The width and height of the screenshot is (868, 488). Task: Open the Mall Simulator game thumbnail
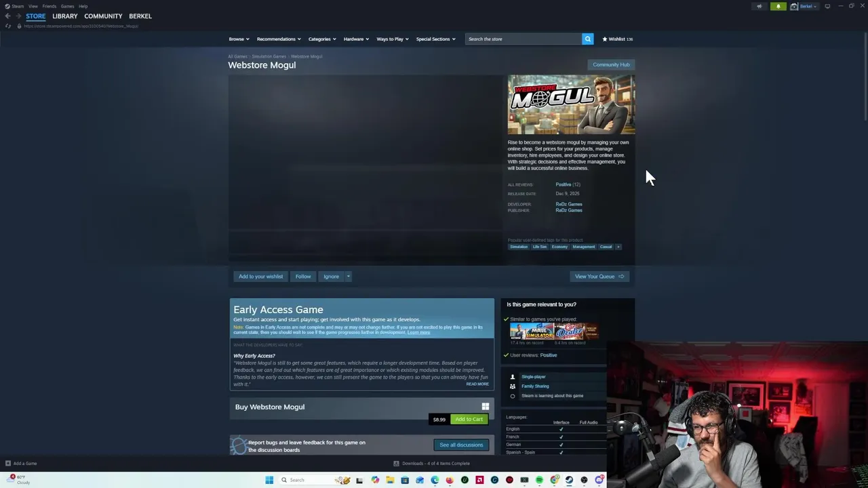click(x=532, y=331)
